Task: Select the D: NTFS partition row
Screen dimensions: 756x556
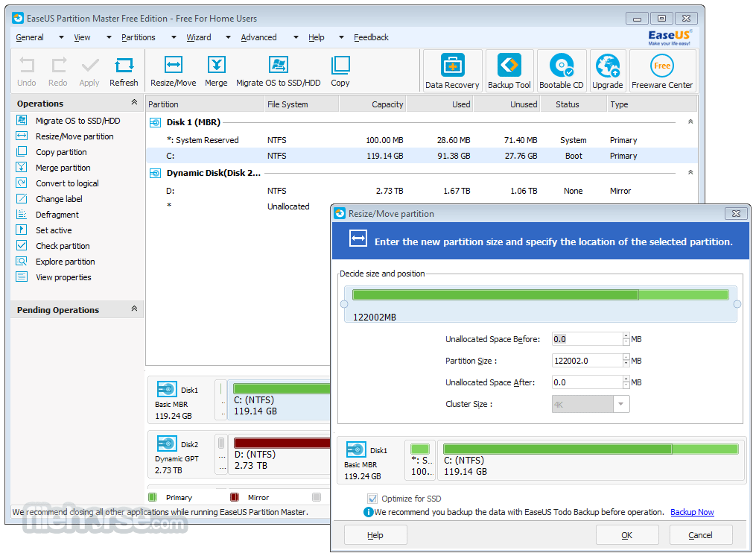Action: [x=422, y=191]
